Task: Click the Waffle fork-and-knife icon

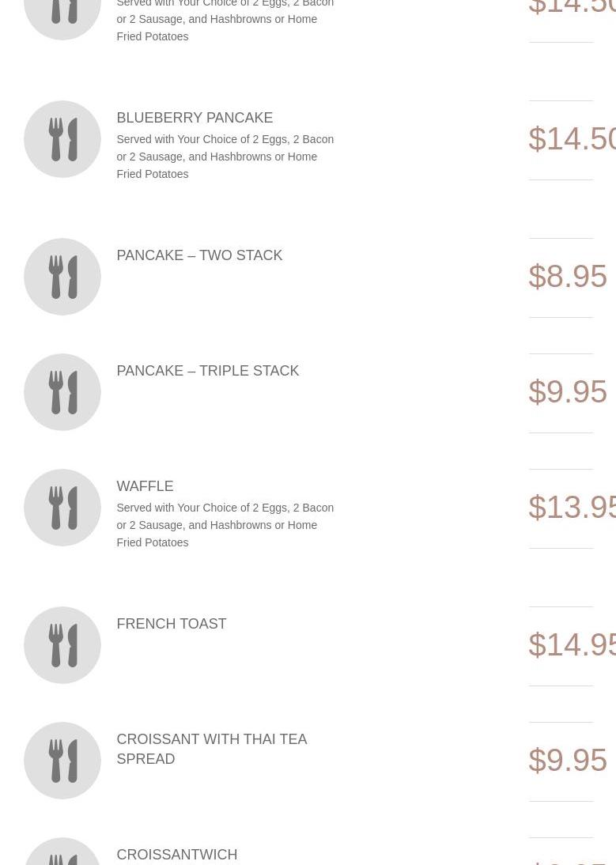Action: click(62, 508)
